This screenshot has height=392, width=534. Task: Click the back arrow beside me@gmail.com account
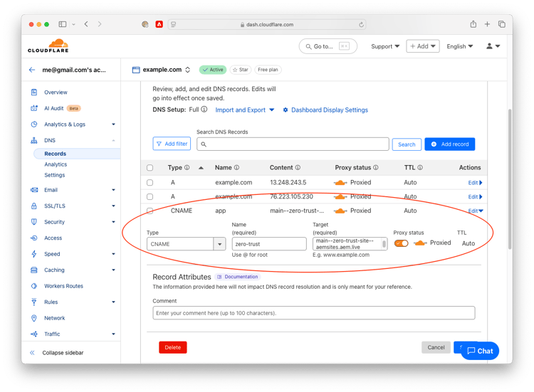coord(32,70)
